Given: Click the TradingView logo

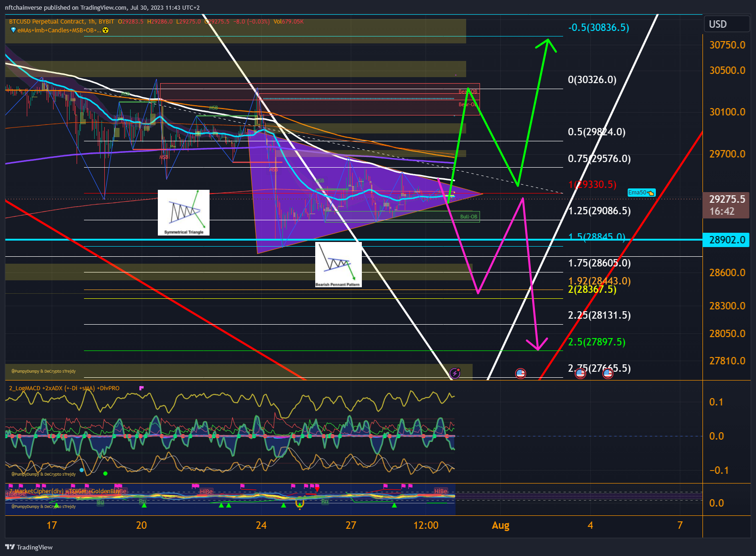Looking at the screenshot, I should click(x=29, y=547).
